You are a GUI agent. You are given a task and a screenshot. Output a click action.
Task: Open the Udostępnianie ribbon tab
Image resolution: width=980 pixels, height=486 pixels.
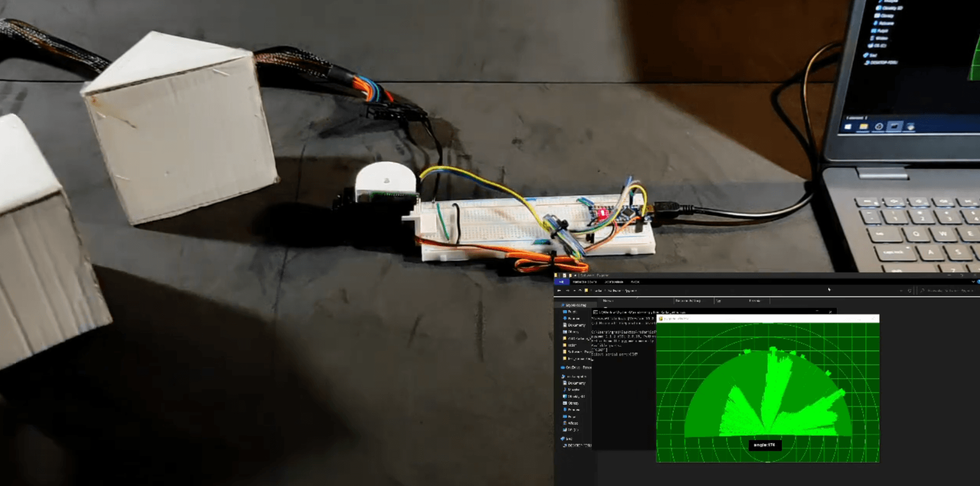point(613,282)
